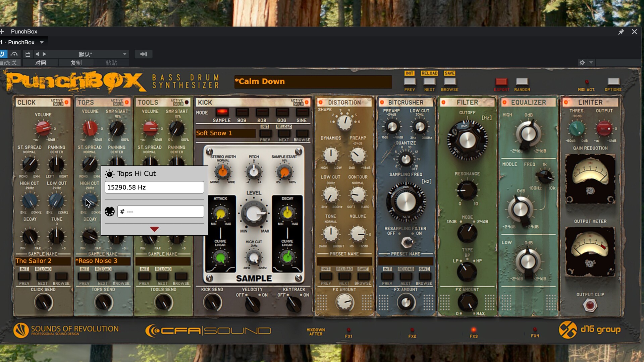Toggle the FX2 routing LED
Viewport: 644px width, 362px height.
[412, 330]
